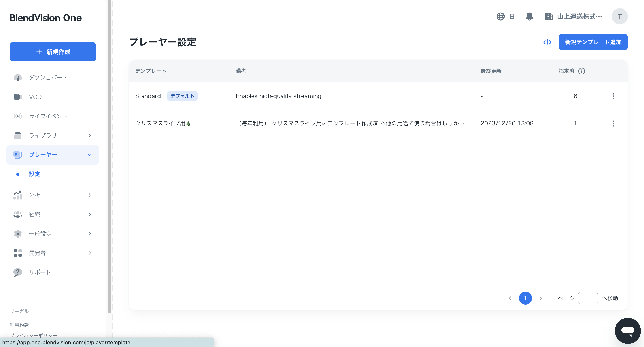Click the assigned count 6 for Standard
The height and width of the screenshot is (347, 644).
(x=575, y=96)
